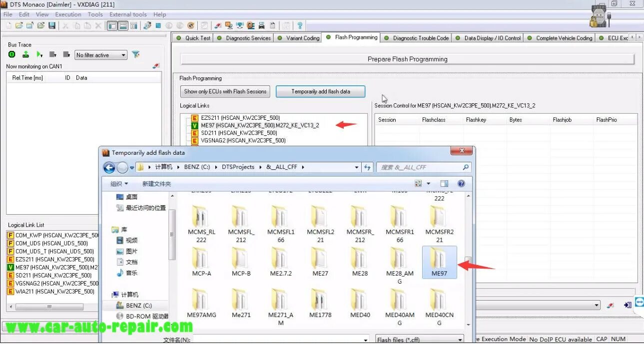Switch to the Complete Vehicle Coding tab

click(560, 38)
